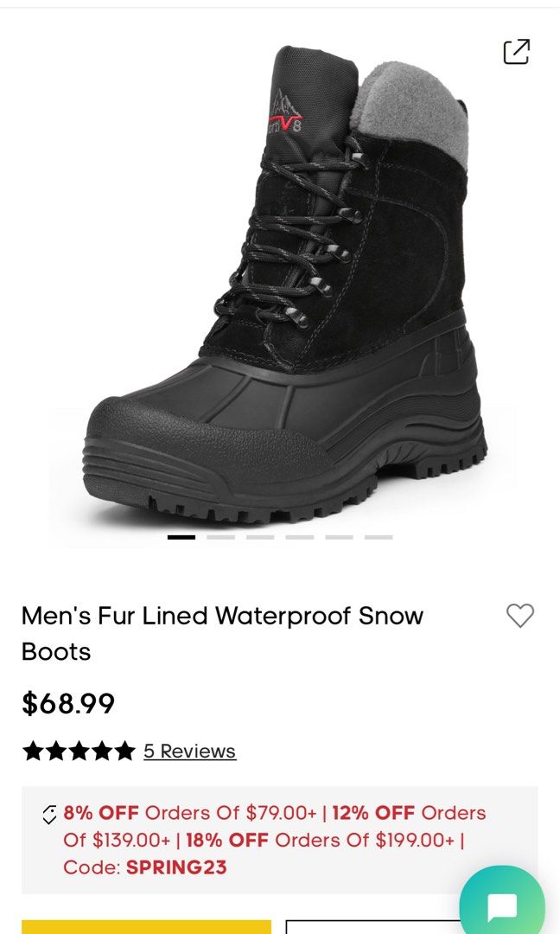The height and width of the screenshot is (934, 560).
Task: Tap the 18% OFF offer text
Action: 227,840
